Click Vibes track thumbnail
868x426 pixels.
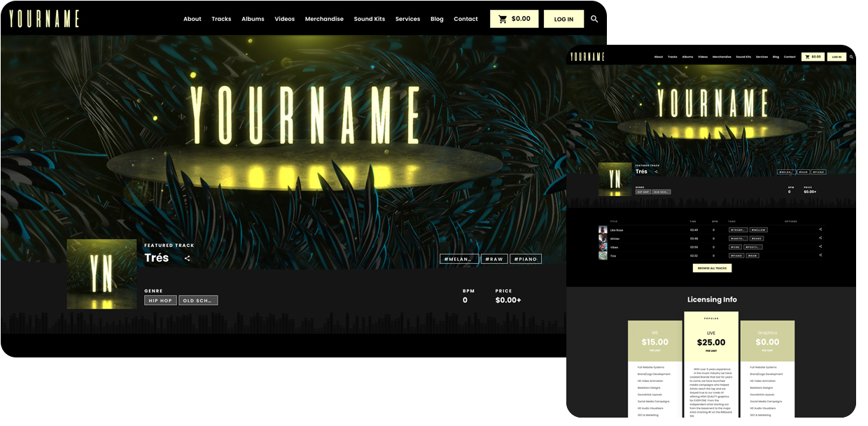point(603,247)
